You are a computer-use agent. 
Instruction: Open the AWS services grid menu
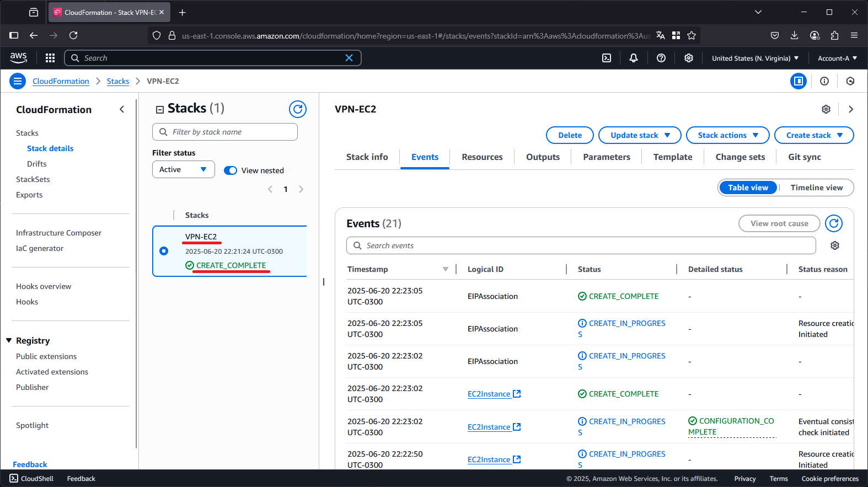click(x=50, y=58)
